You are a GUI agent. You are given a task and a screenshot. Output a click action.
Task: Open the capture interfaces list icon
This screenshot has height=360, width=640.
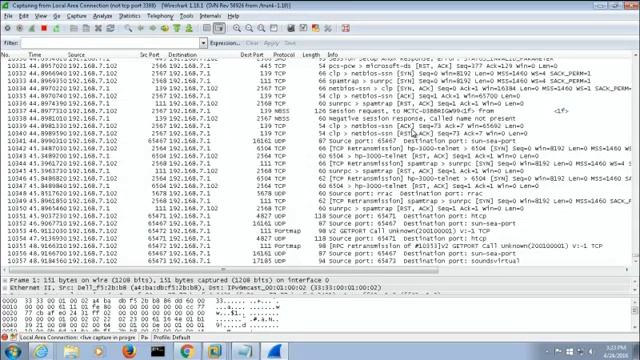click(7, 28)
